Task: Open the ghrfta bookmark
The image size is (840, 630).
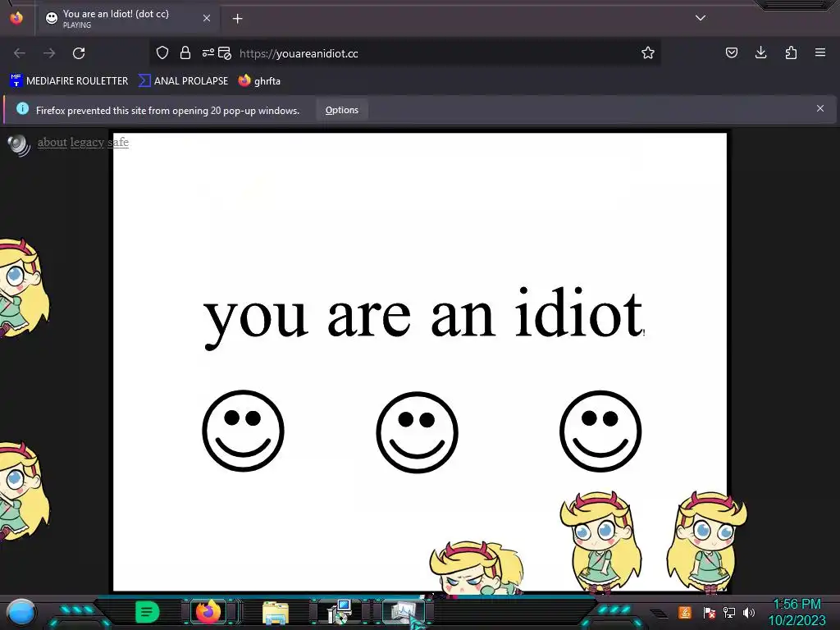Action: click(x=259, y=81)
